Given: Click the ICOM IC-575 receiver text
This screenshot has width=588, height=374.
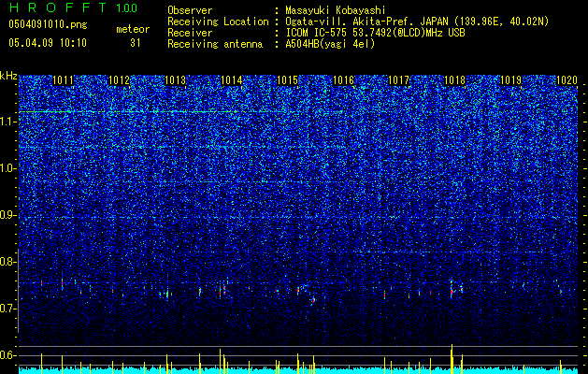Looking at the screenshot, I should click(x=375, y=33).
